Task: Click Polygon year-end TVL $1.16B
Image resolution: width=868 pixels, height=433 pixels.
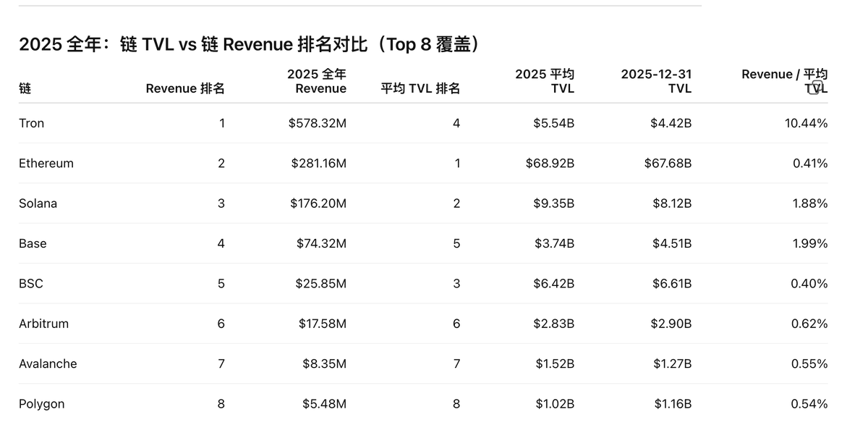Action: (673, 403)
